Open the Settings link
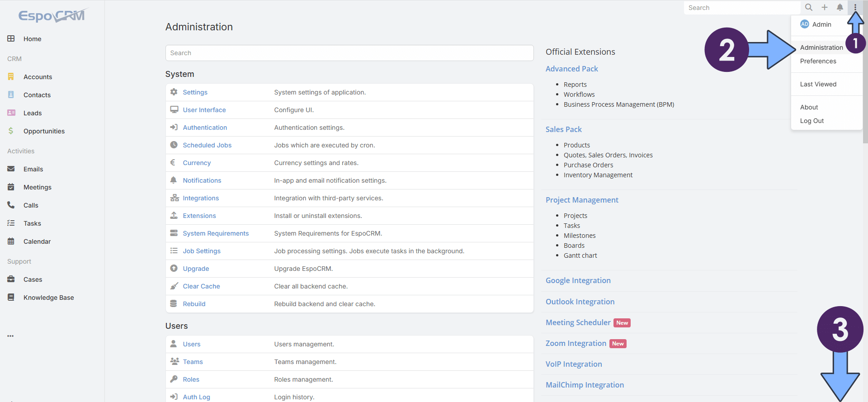The width and height of the screenshot is (868, 402). (x=195, y=92)
